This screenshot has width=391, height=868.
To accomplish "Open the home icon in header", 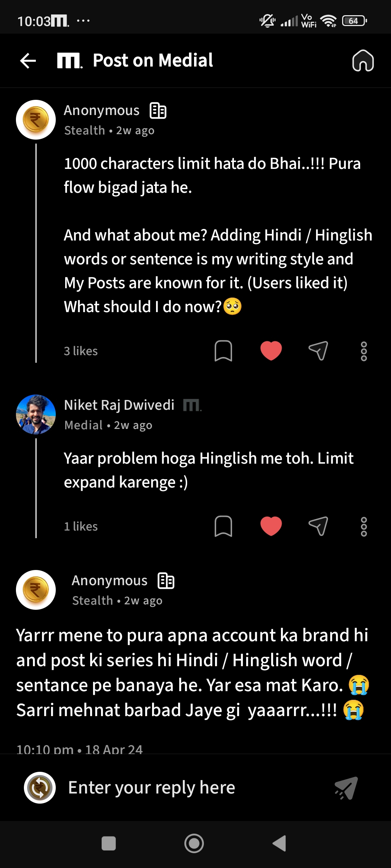I will click(363, 60).
